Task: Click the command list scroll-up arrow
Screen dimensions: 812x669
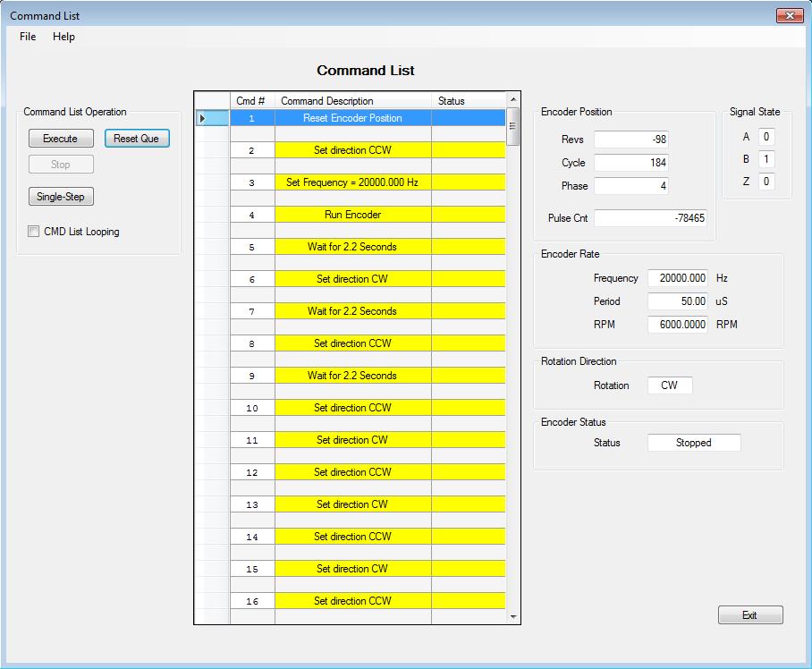Action: (x=512, y=100)
